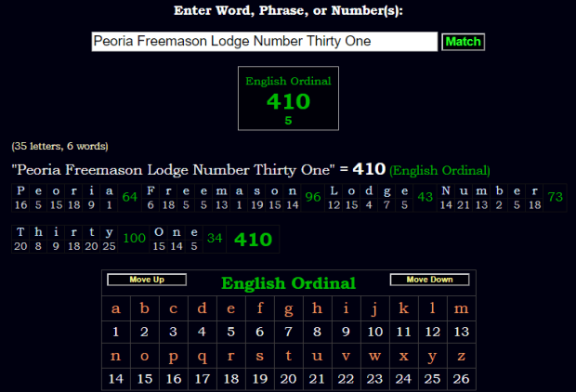The width and height of the screenshot is (576, 392).
Task: Click the Move Down button
Action: [x=429, y=280]
